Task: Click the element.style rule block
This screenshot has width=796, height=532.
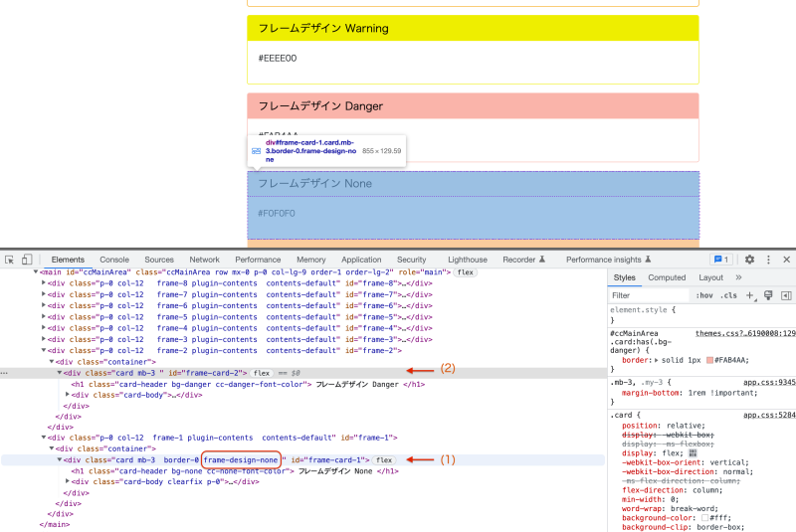Action: point(701,315)
